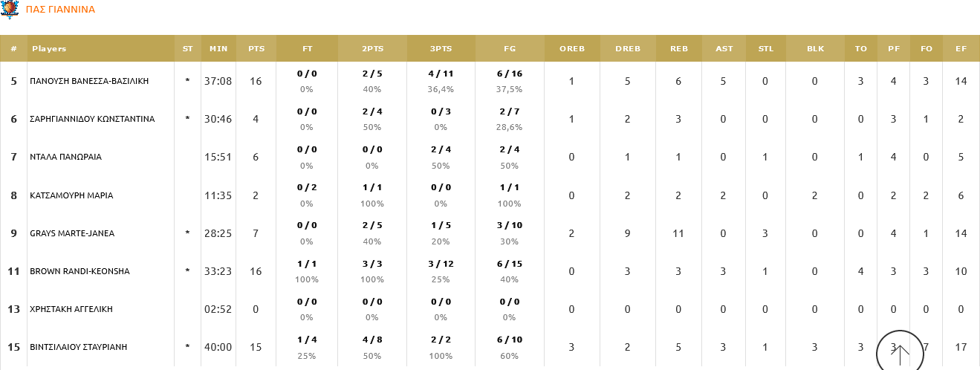This screenshot has width=980, height=370.
Task: Select player ΒΙΝΤΣΙΛΑΙΟΥ ΣΤΑΥΡΙΑΝΗ
Action: [x=79, y=347]
